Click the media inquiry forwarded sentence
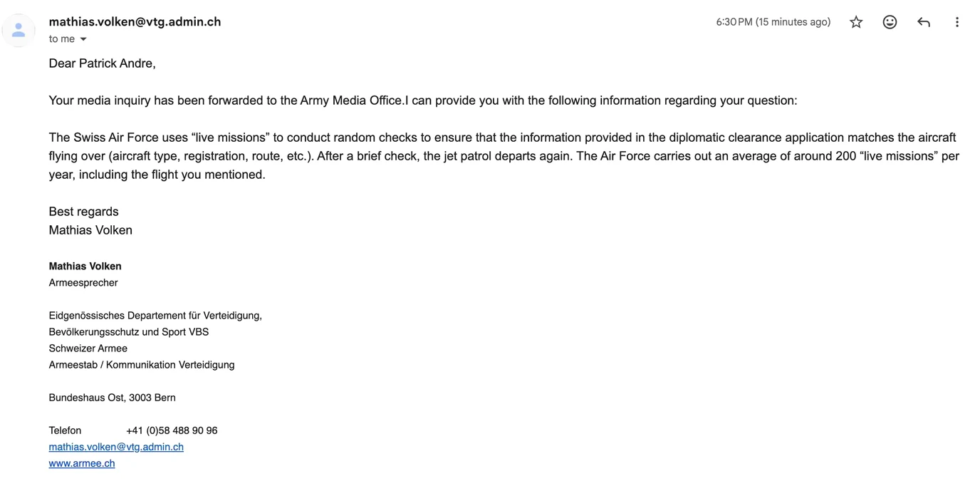 click(x=423, y=100)
